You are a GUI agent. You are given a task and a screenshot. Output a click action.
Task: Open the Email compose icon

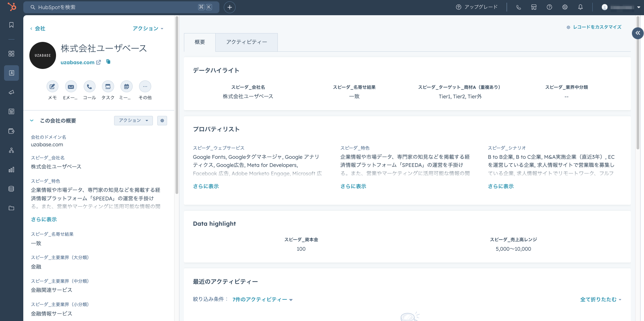click(71, 87)
